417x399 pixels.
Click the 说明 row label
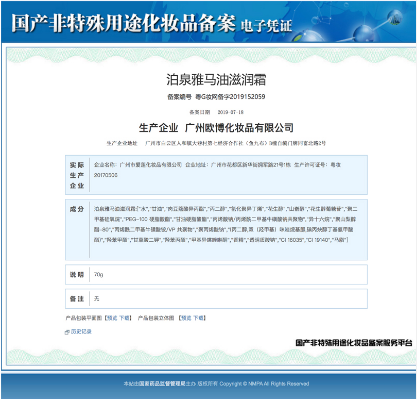coord(77,275)
